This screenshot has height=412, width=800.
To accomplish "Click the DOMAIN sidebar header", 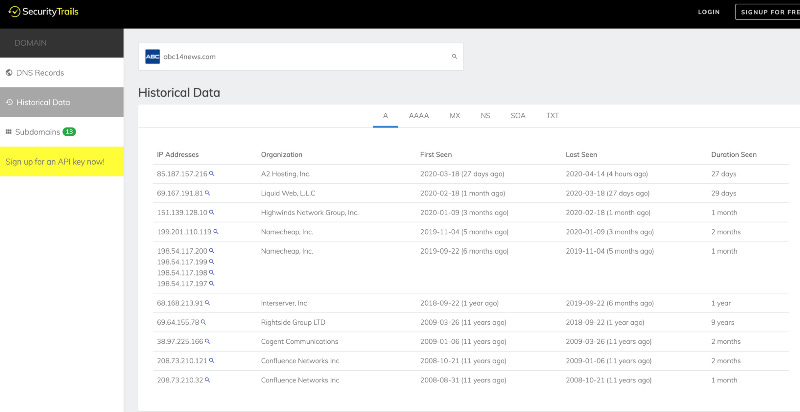I will point(62,43).
